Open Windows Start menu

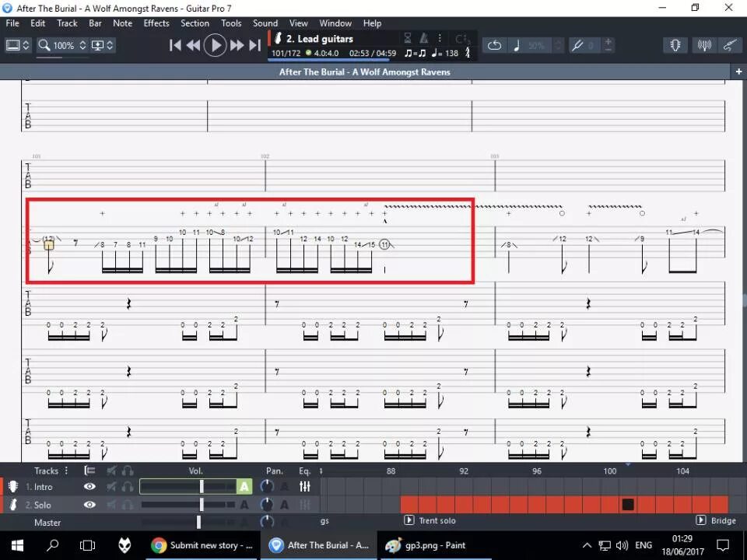pyautogui.click(x=18, y=545)
